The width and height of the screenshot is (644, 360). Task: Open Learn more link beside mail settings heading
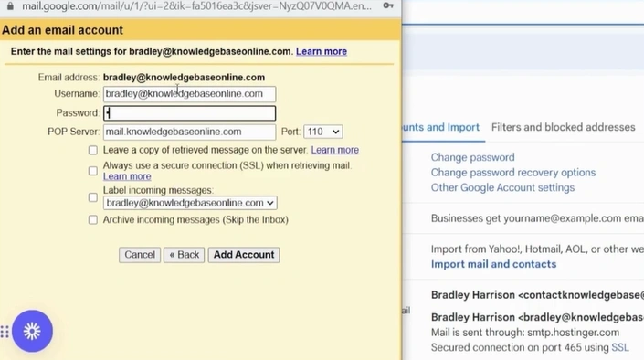pyautogui.click(x=322, y=51)
